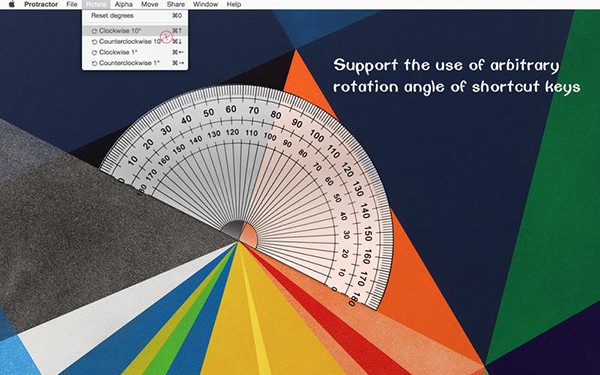Open the Protractor app menu

point(41,4)
